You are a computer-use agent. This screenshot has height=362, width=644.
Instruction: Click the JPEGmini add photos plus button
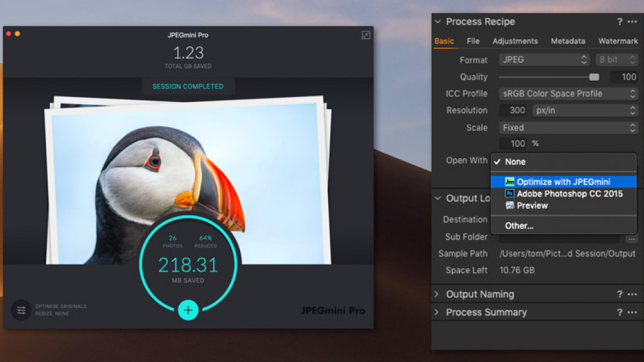coord(188,310)
